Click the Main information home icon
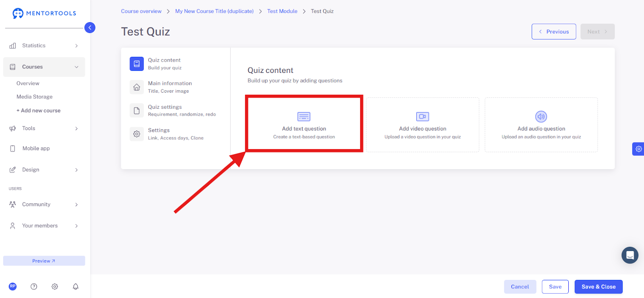644x298 pixels. pyautogui.click(x=137, y=87)
